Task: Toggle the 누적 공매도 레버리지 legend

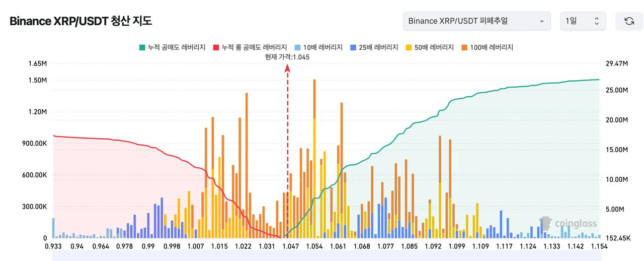Action: (x=172, y=47)
